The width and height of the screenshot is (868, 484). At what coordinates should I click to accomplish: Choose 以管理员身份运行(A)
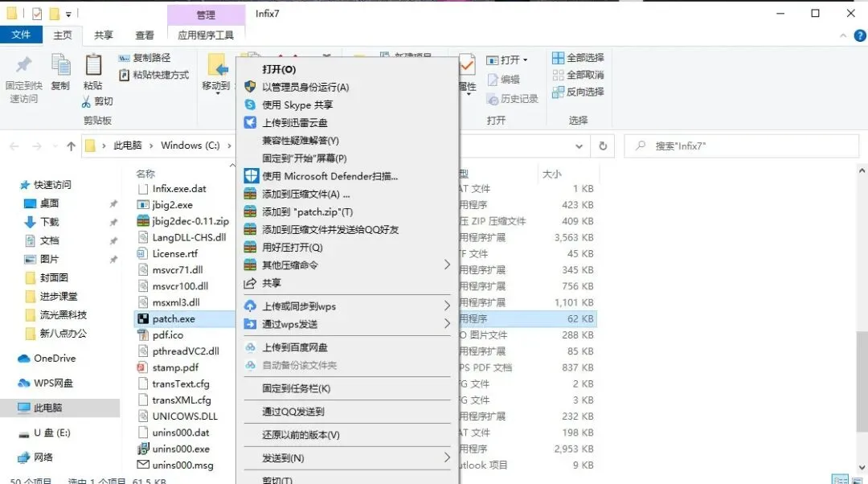(348, 87)
